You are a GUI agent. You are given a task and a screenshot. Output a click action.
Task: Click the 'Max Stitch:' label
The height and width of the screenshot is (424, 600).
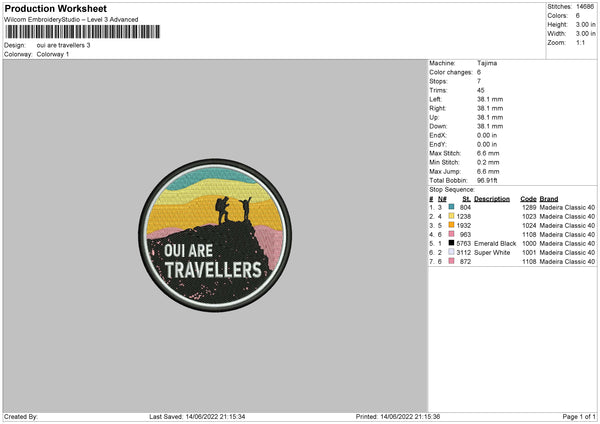[445, 153]
